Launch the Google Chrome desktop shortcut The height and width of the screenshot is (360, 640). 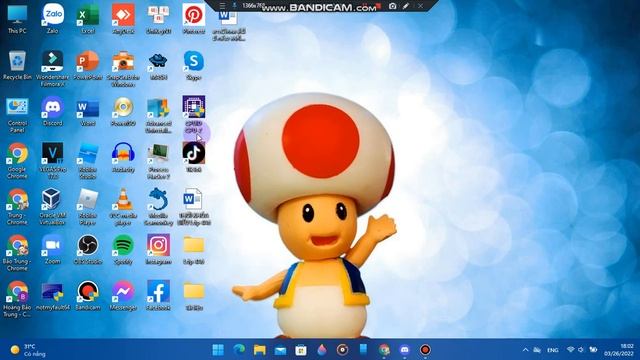point(17,161)
